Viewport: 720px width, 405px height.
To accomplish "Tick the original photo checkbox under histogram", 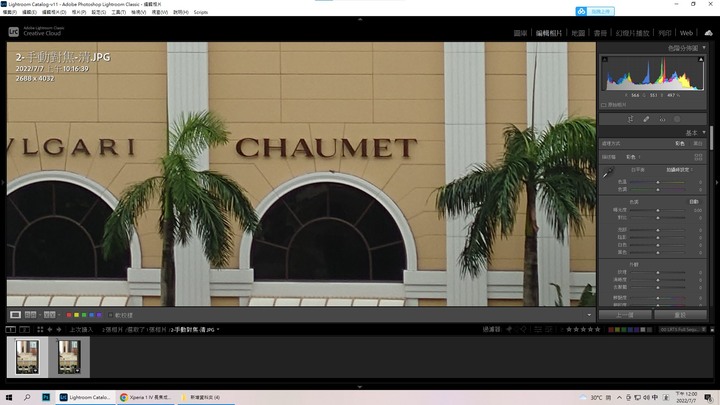I will pyautogui.click(x=604, y=105).
